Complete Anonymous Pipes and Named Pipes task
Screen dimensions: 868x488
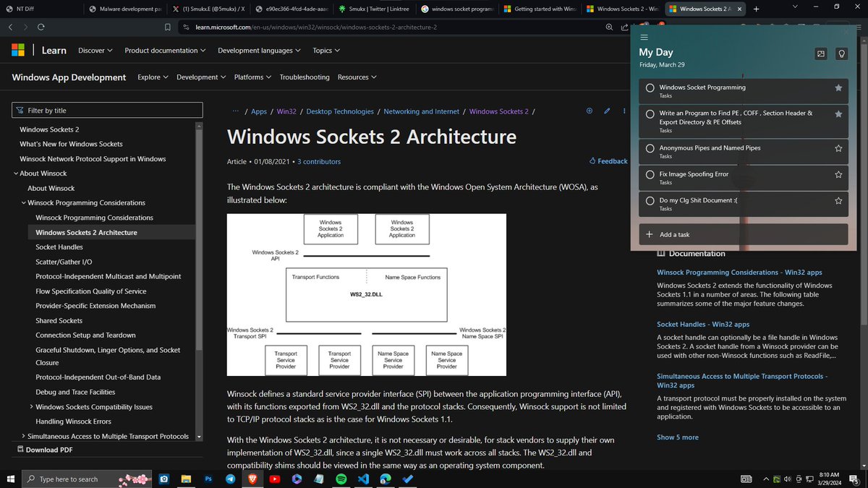point(650,148)
